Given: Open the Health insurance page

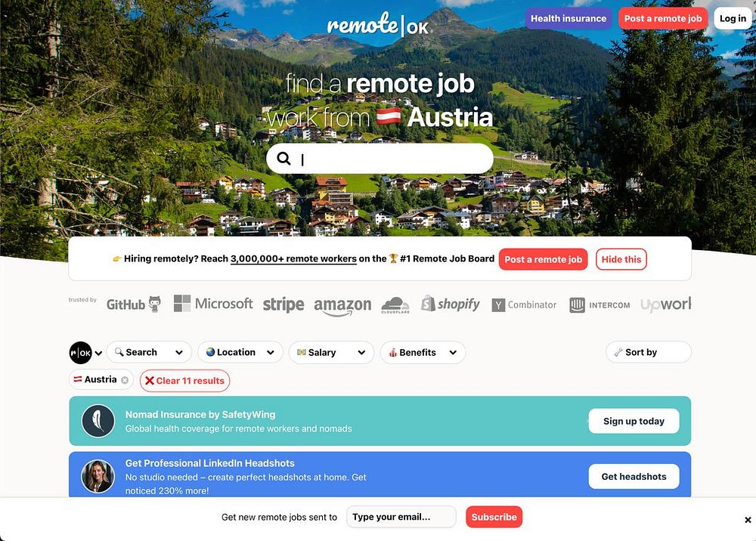Looking at the screenshot, I should click(x=569, y=18).
